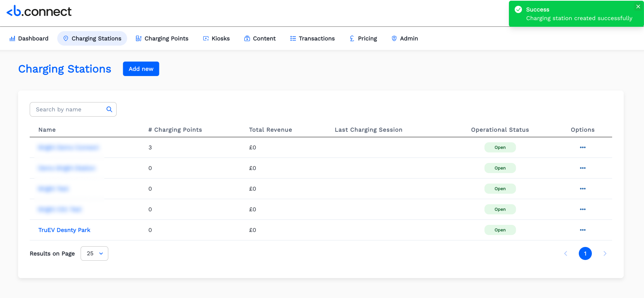Image resolution: width=644 pixels, height=298 pixels.
Task: Dismiss the Success notification with X
Action: click(x=638, y=7)
